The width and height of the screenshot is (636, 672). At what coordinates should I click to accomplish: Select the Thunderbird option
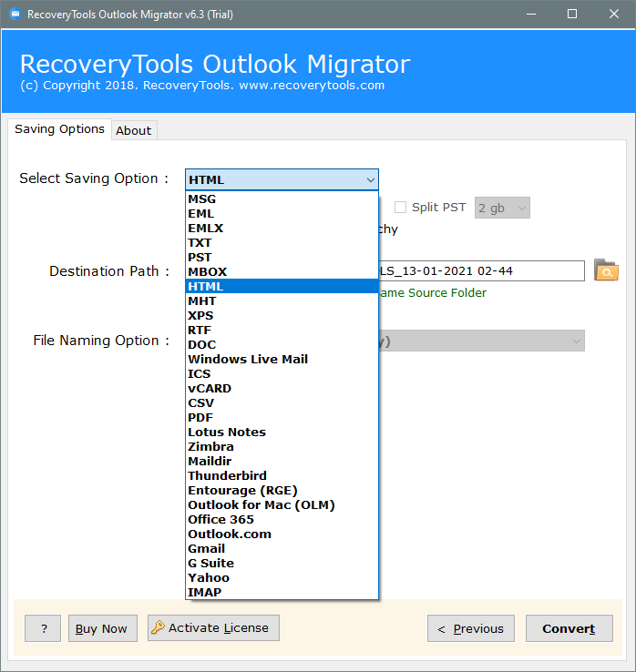pyautogui.click(x=282, y=475)
